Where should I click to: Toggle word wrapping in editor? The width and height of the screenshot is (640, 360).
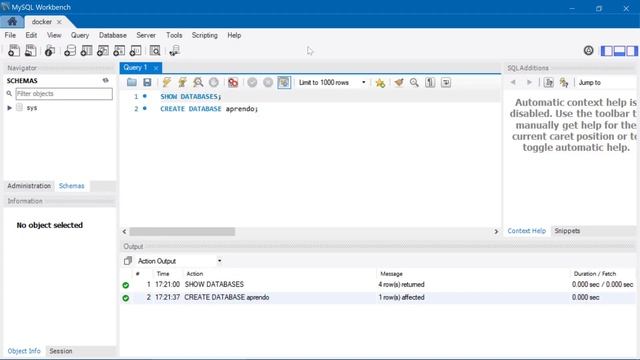pos(446,82)
